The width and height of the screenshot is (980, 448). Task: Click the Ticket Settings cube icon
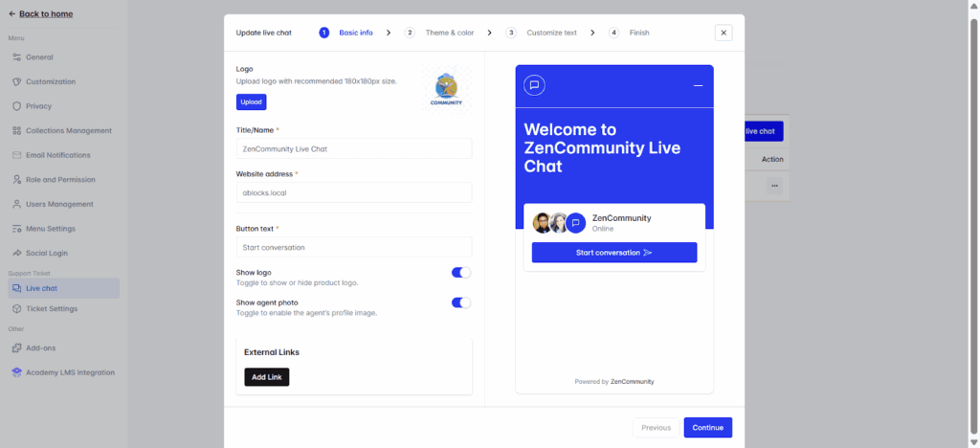tap(17, 308)
